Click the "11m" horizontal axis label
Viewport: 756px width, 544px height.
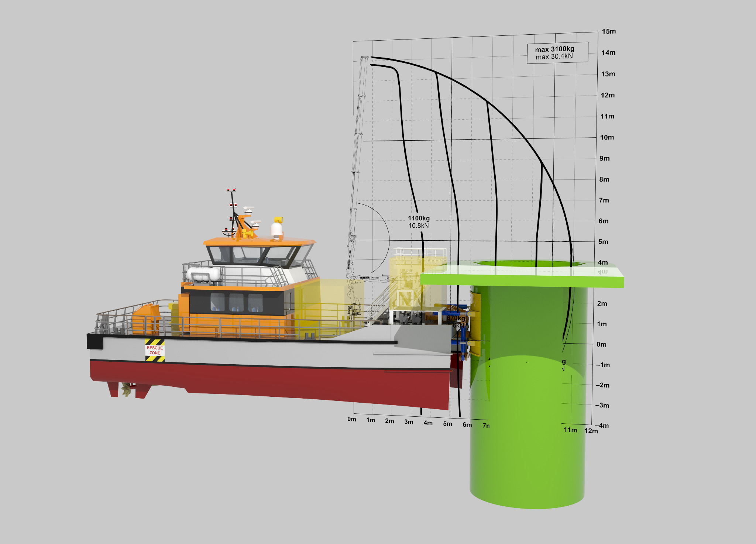tap(570, 430)
